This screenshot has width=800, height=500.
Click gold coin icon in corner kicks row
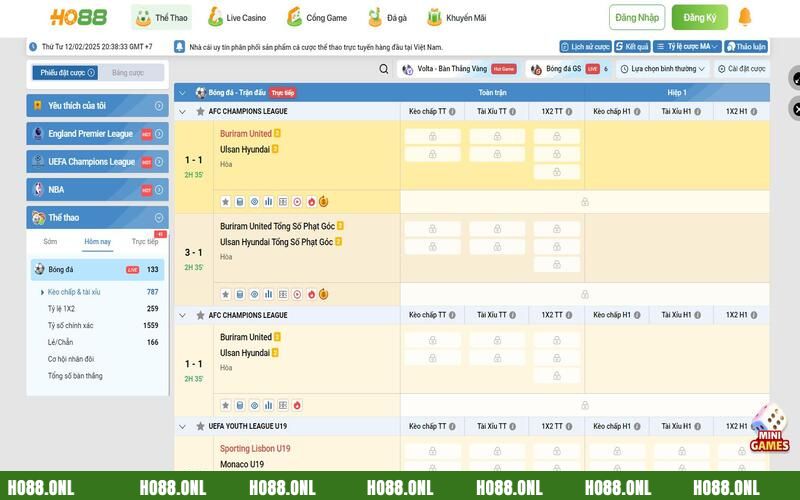(323, 294)
